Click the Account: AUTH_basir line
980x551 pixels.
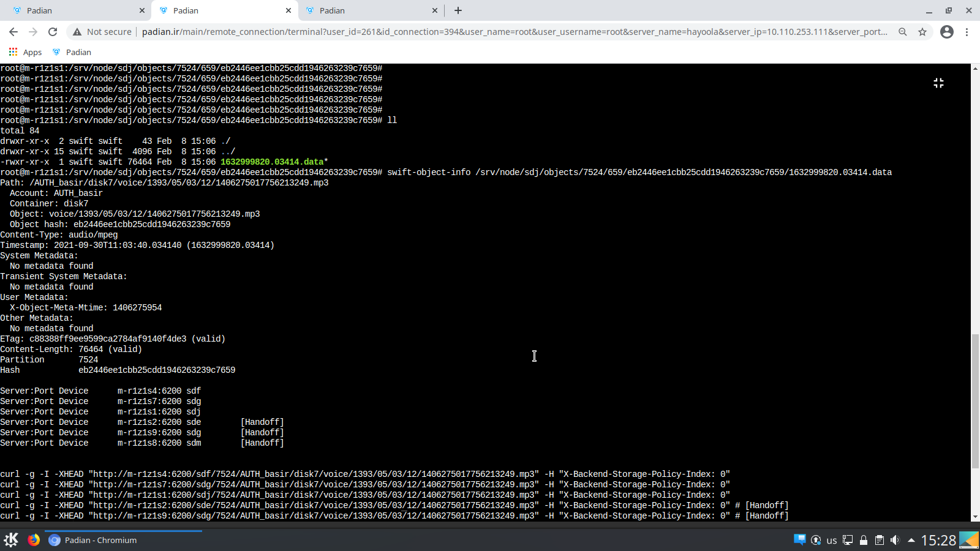click(56, 193)
